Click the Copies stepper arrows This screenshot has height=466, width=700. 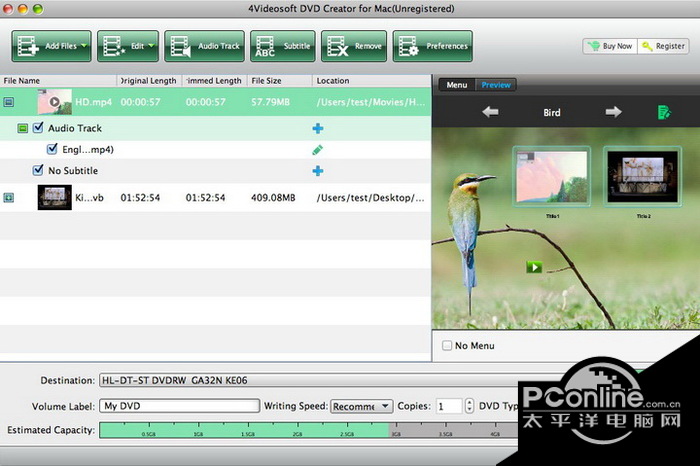coord(469,406)
